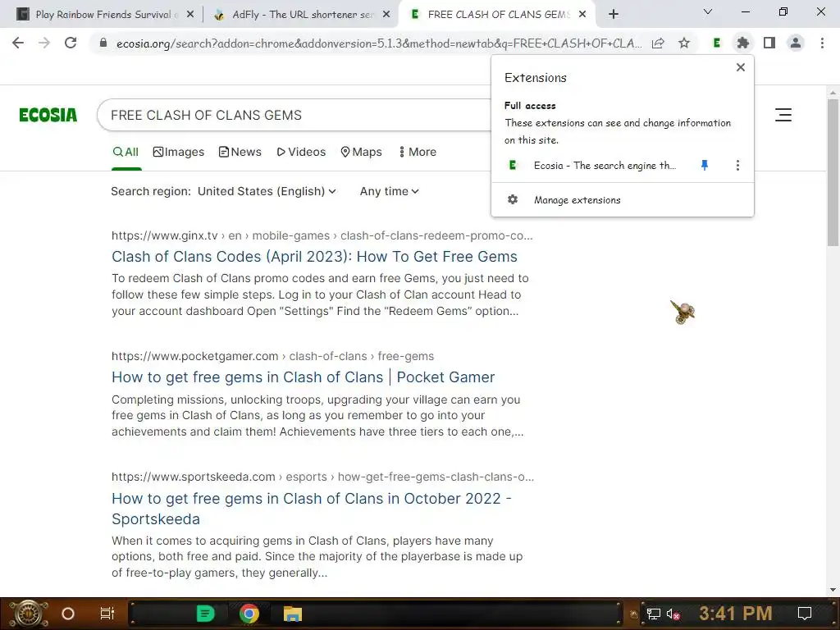Close the AdFly tab
This screenshot has width=840, height=630.
coord(386,15)
